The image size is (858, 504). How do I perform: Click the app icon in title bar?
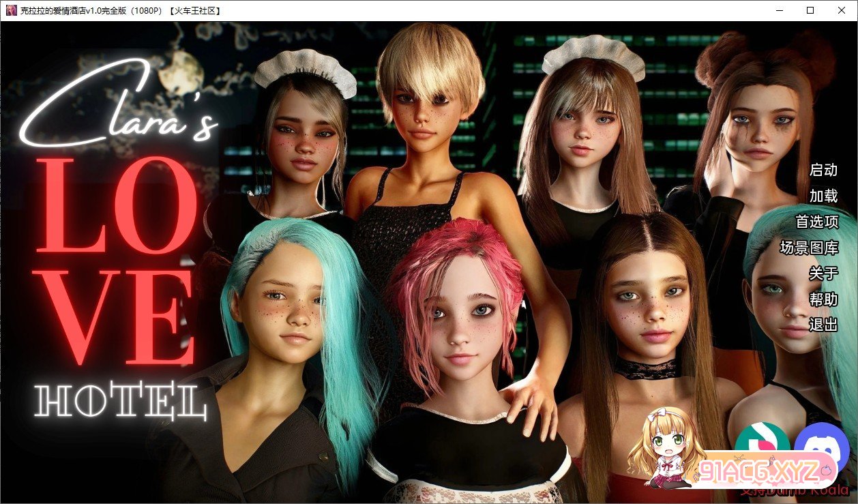coord(10,10)
